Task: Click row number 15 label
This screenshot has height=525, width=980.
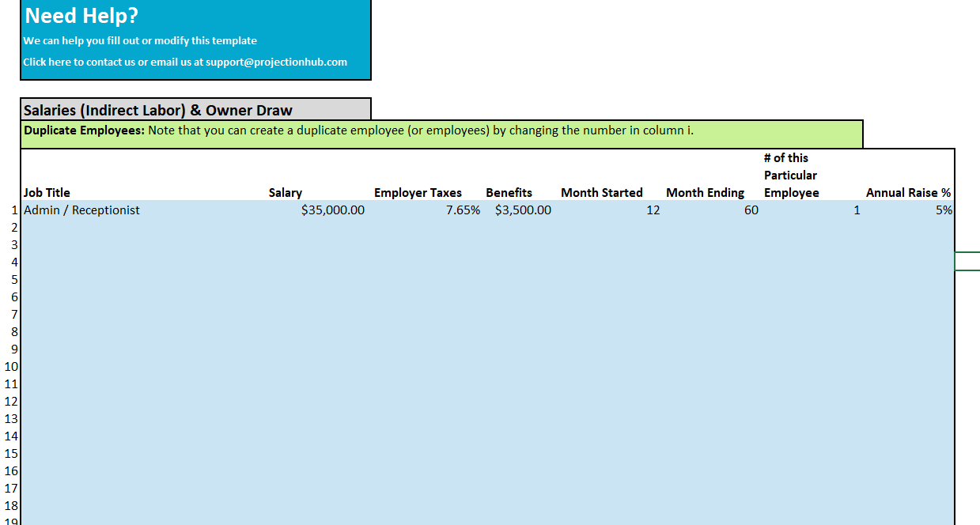Action: tap(11, 453)
